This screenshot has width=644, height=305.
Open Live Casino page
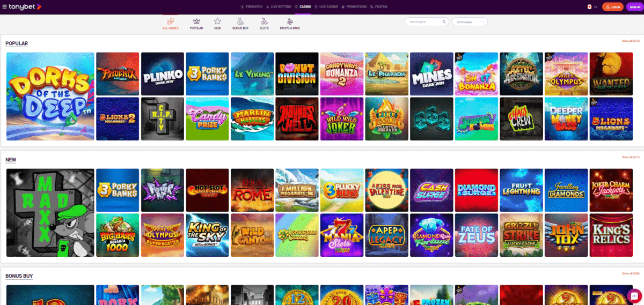pos(326,6)
